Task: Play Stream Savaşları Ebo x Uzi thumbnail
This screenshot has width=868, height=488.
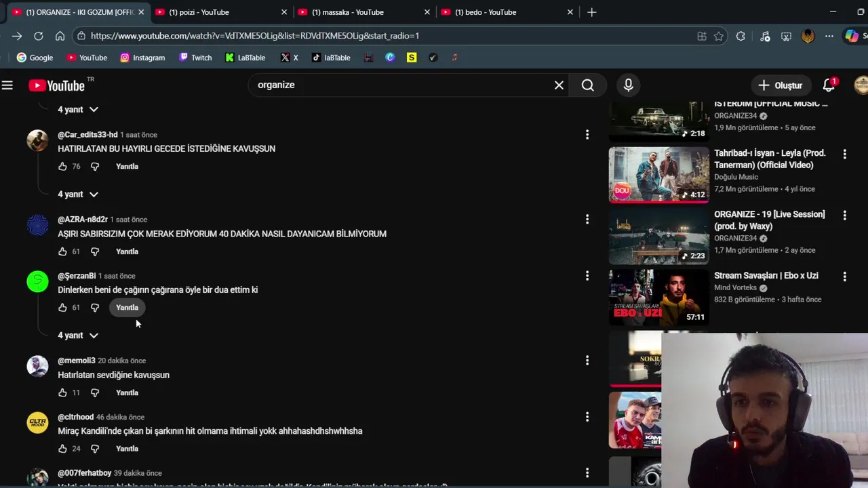Action: 659,298
